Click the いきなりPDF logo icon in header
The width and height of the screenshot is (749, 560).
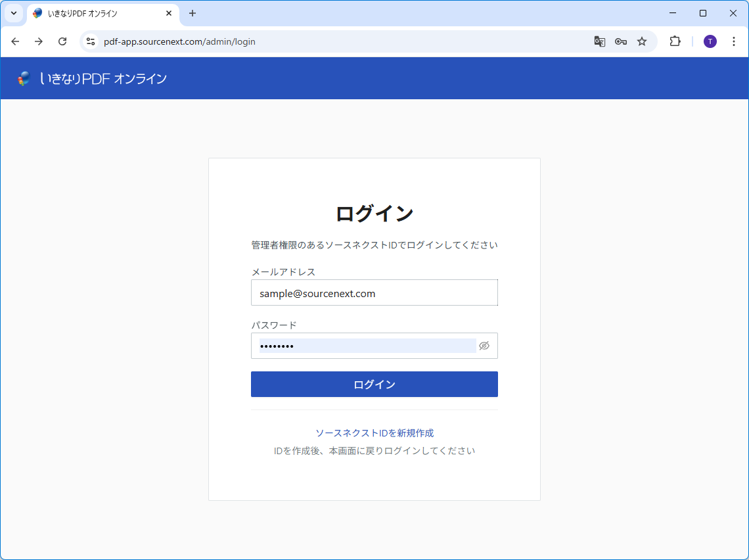24,79
